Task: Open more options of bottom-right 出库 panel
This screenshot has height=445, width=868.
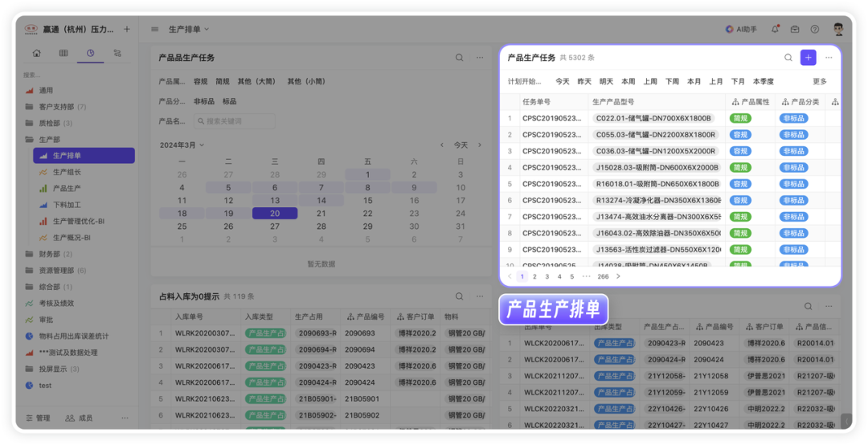Action: coord(829,306)
